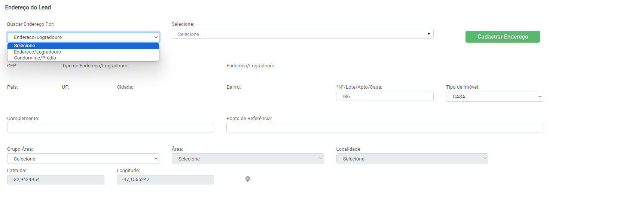The image size is (644, 205).
Task: Click into the Complemento text field
Action: [110, 128]
